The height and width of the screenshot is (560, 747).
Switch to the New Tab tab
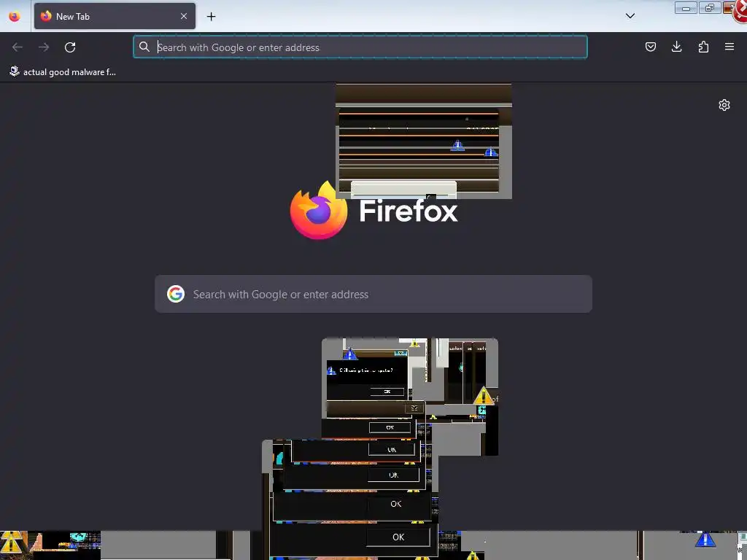[x=115, y=16]
